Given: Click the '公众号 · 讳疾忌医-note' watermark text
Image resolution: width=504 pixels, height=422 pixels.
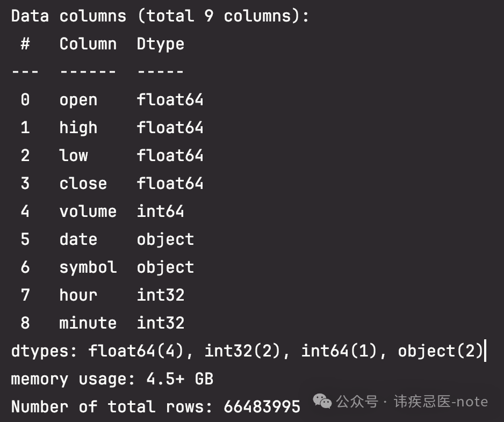Looking at the screenshot, I should [x=412, y=401].
